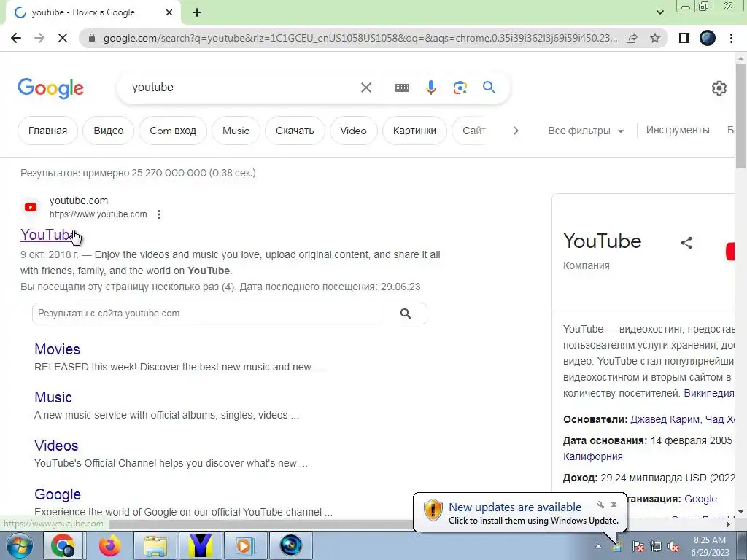747x560 pixels.
Task: Show more filter chips with right arrow
Action: point(516,131)
